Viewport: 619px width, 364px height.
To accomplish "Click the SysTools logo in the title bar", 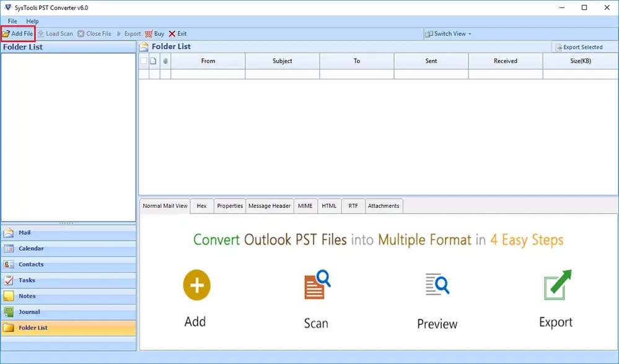I will click(8, 7).
